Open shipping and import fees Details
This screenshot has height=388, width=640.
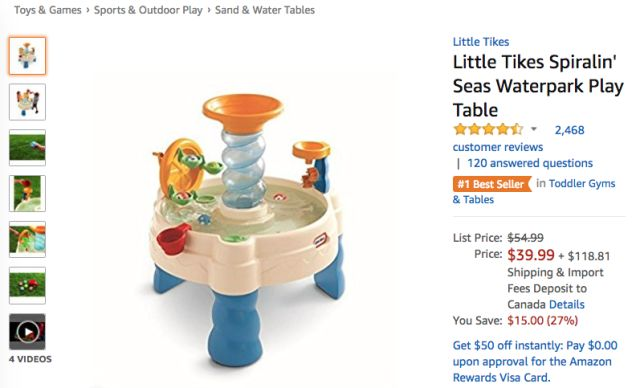click(567, 304)
